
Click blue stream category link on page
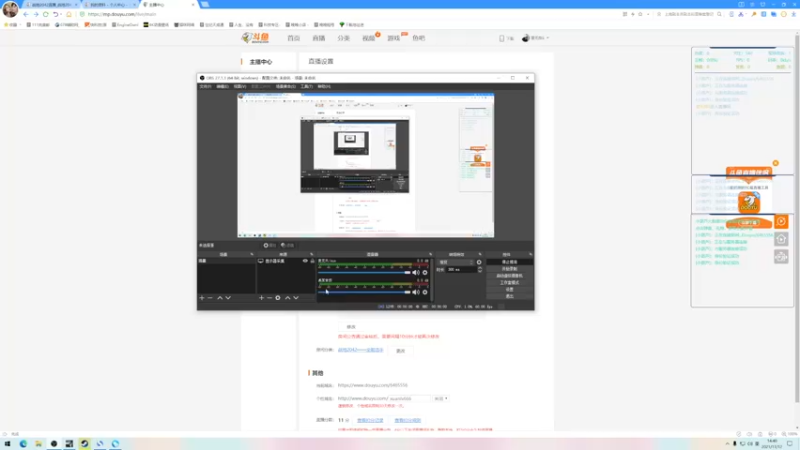point(360,350)
